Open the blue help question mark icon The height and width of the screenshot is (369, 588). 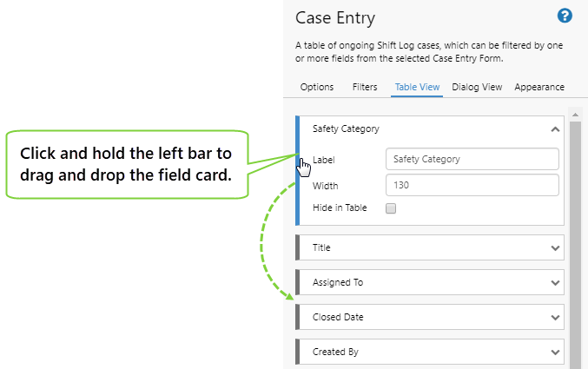565,16
